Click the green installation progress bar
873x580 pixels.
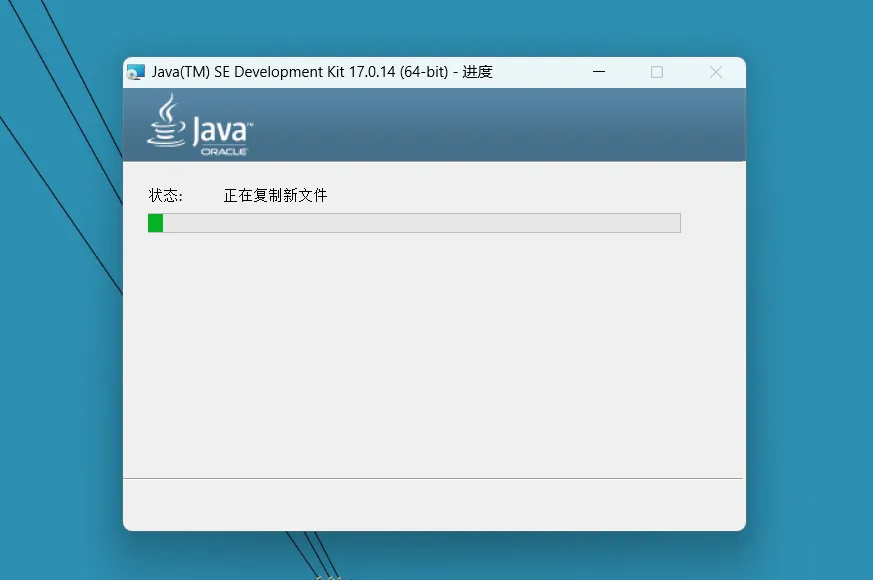(x=414, y=223)
